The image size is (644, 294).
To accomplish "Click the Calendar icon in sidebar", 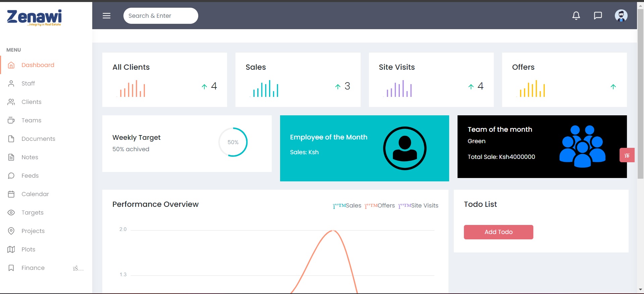I will tap(11, 194).
